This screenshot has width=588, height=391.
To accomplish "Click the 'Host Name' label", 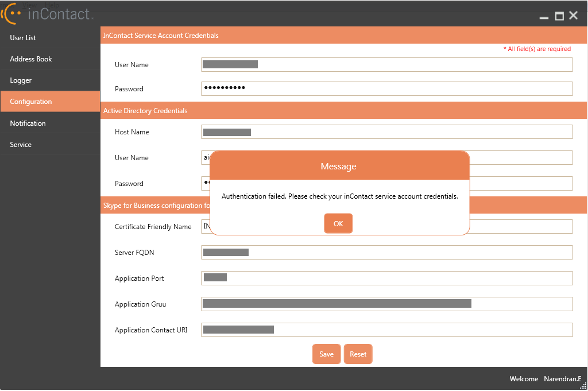I will (132, 132).
